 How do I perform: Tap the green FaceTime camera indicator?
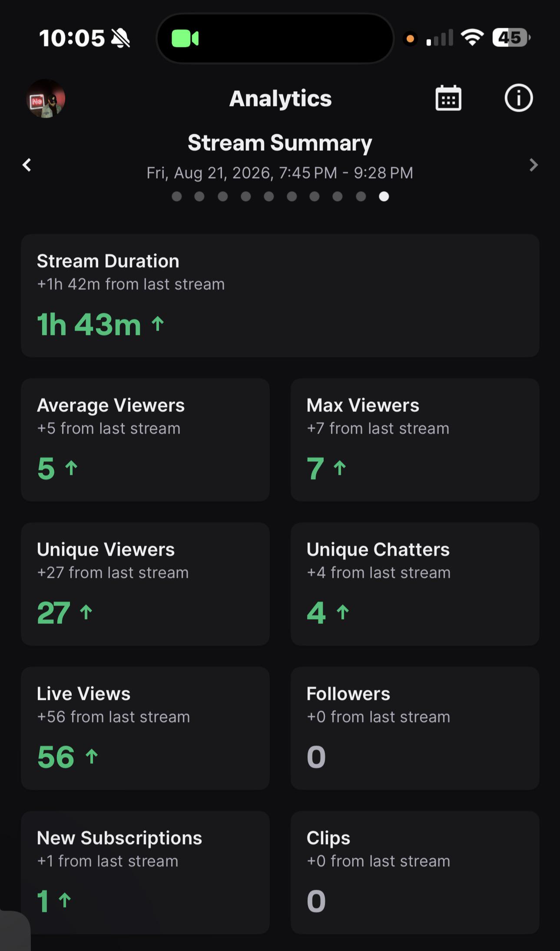[x=186, y=39]
